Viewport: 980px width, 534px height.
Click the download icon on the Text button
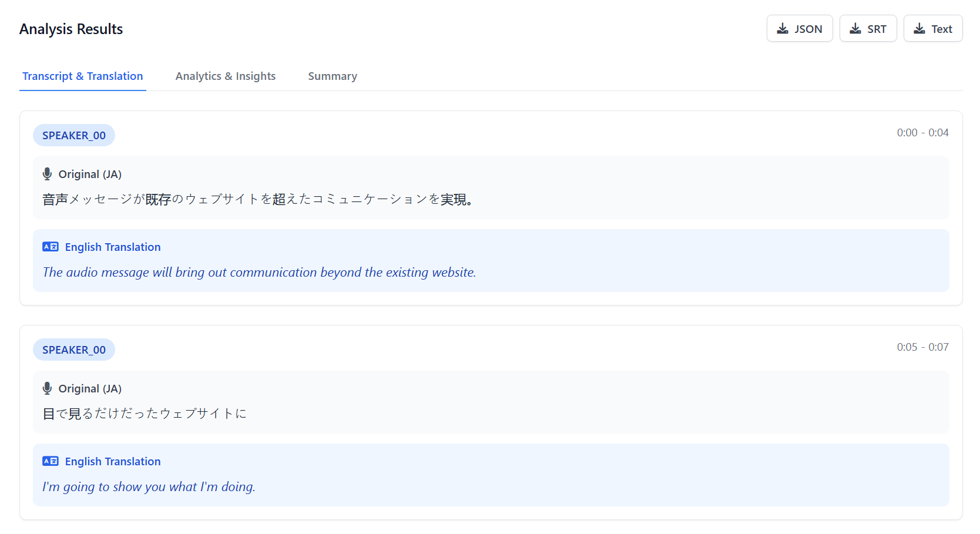click(x=919, y=28)
